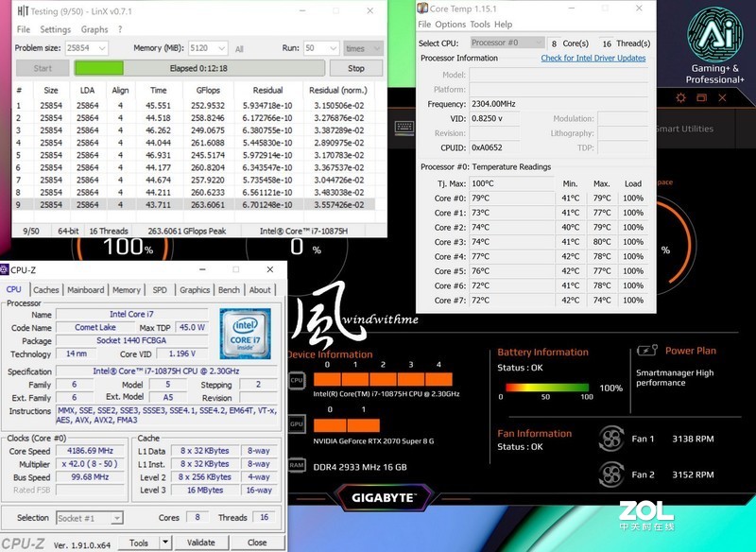Click the Fan 2 fan icon
The height and width of the screenshot is (552, 756).
[x=612, y=474]
